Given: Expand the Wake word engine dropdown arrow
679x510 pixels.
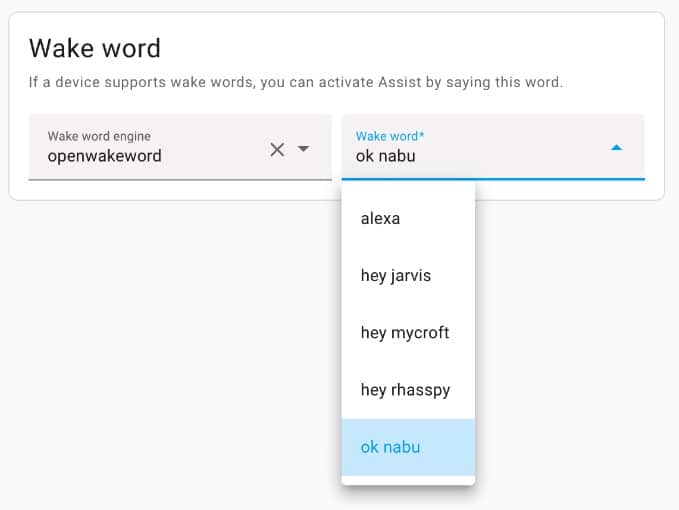Looking at the screenshot, I should [x=304, y=149].
